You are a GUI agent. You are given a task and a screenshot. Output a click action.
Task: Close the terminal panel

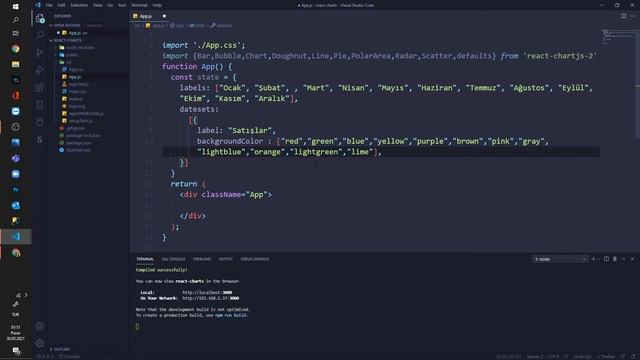click(x=632, y=259)
